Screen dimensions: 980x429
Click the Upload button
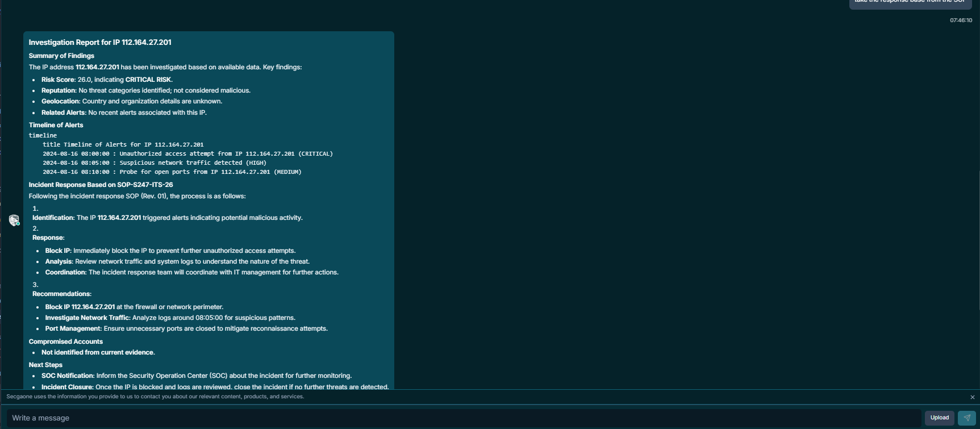tap(939, 418)
